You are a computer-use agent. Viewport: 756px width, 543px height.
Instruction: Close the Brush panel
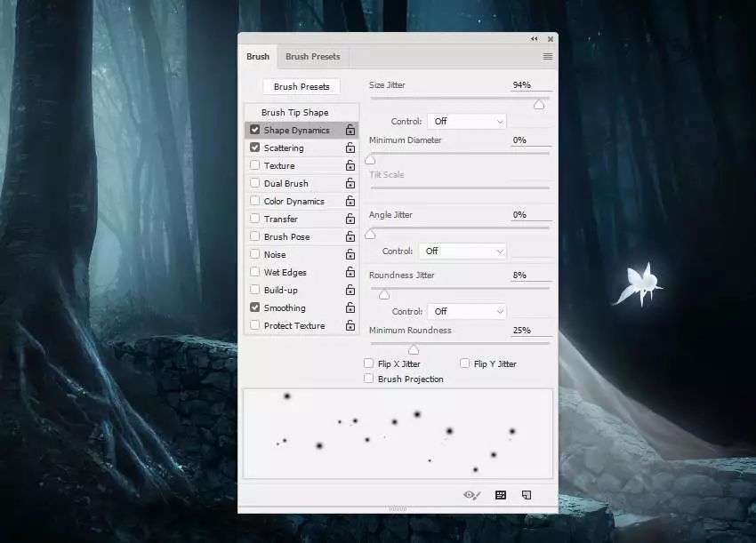[551, 39]
